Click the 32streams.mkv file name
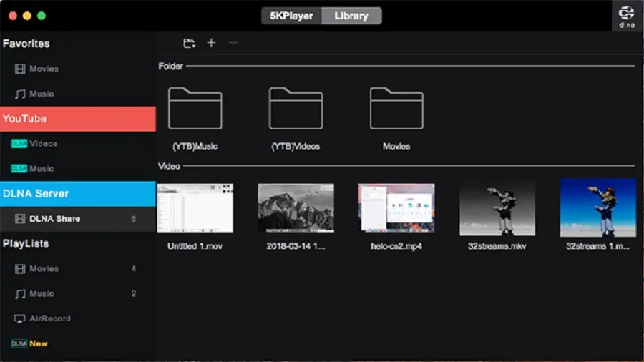 497,246
